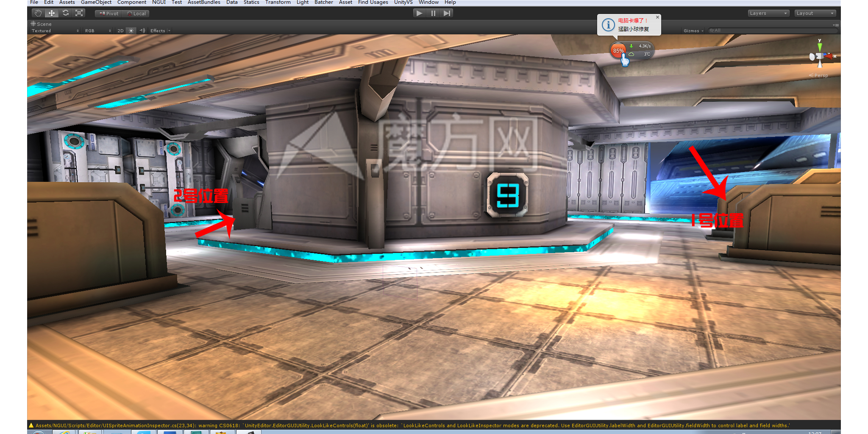The width and height of the screenshot is (868, 434).
Task: Click the green Y axis gizmo cone
Action: (820, 46)
